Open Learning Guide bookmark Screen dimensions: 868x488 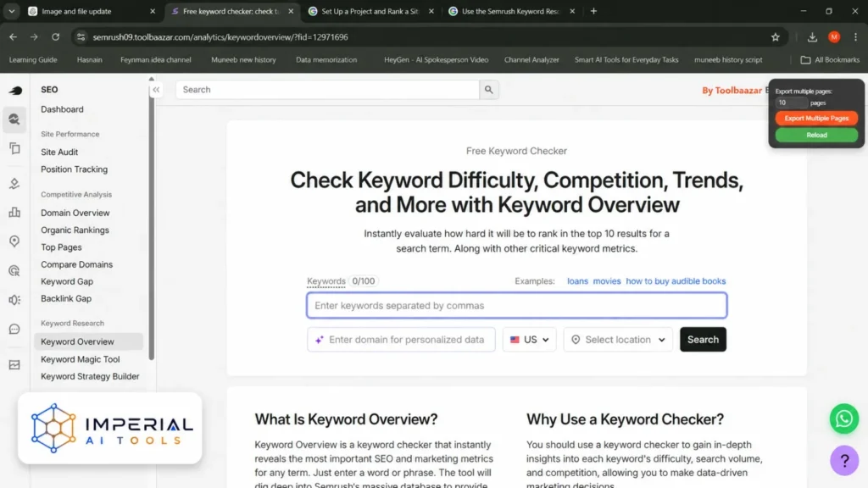point(33,60)
